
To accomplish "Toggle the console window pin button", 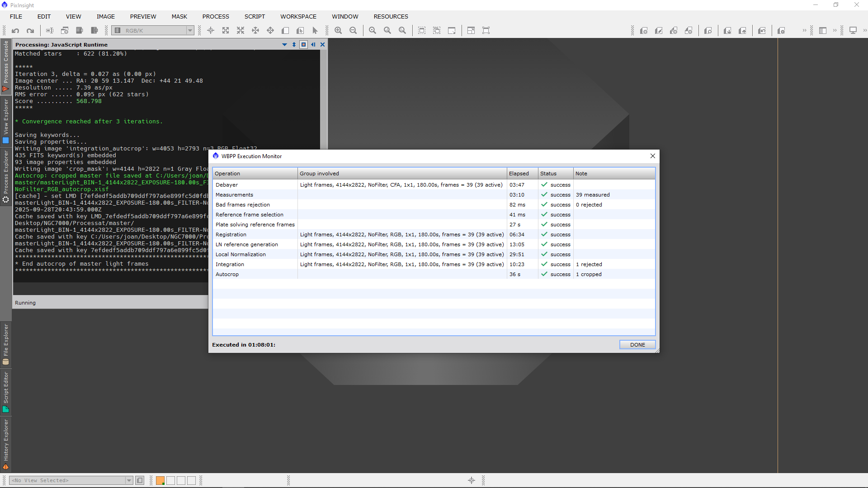I will tap(303, 44).
